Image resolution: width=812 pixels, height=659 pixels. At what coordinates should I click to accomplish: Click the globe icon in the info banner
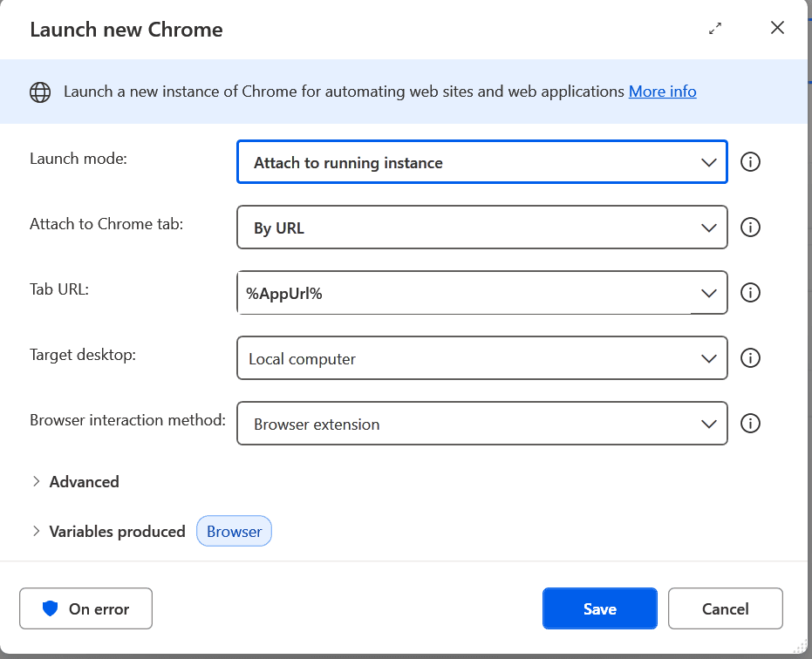tap(40, 92)
